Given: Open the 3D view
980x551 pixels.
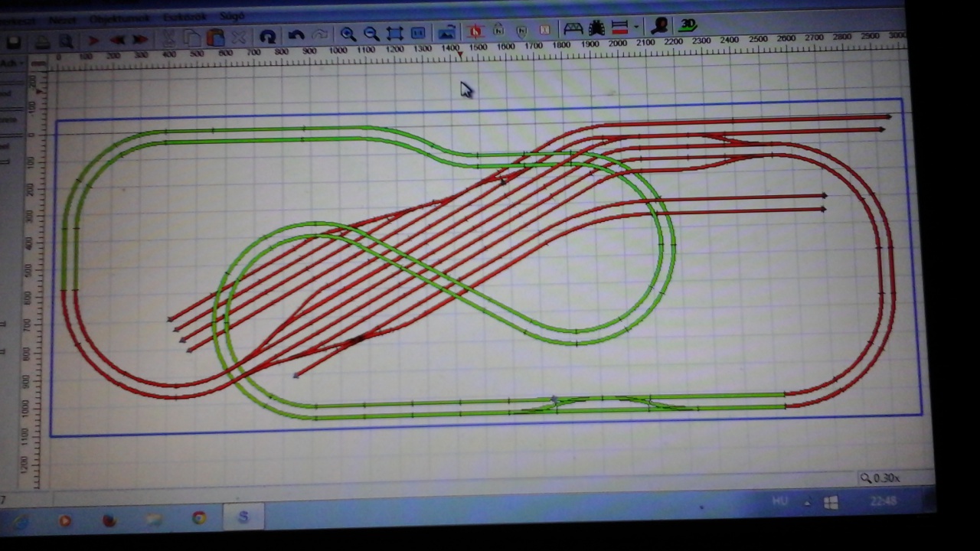Looking at the screenshot, I should click(688, 25).
